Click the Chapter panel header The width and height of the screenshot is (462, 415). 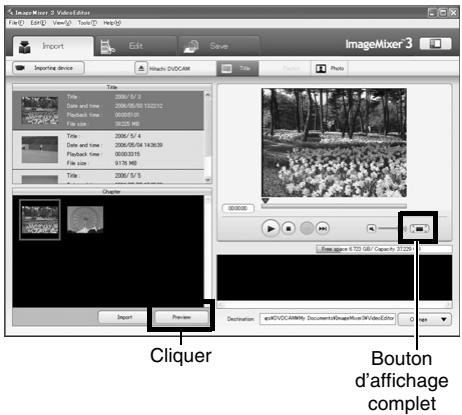112,192
